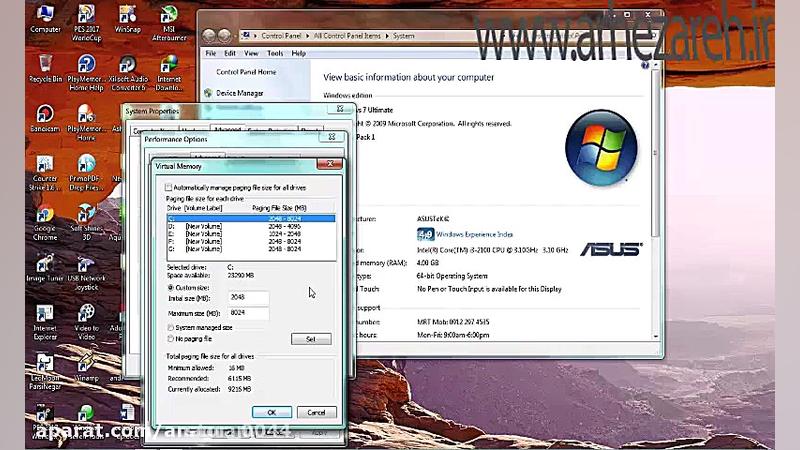Select drive G: New Volume row
This screenshot has height=450, width=800.
[x=251, y=249]
